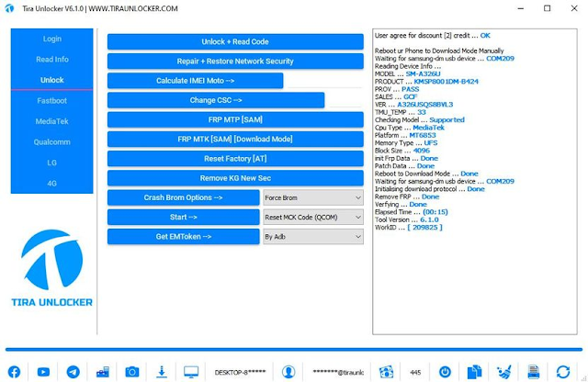This screenshot has height=382, width=588.
Task: Run FRP MTP [SAM]
Action: tap(235, 119)
